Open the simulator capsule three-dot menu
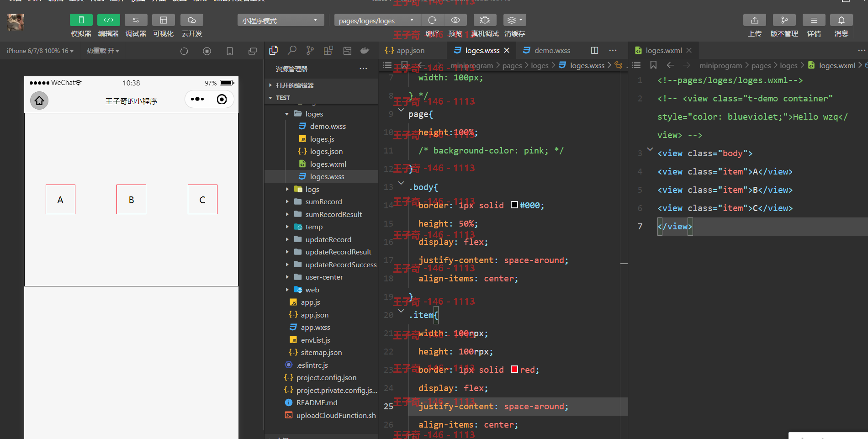868x439 pixels. click(197, 99)
